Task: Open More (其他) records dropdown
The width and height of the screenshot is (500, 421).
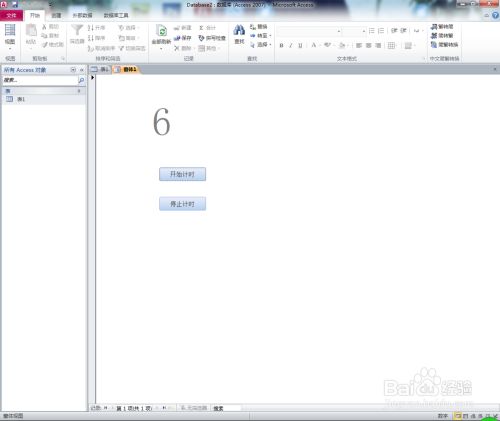Action: [208, 48]
